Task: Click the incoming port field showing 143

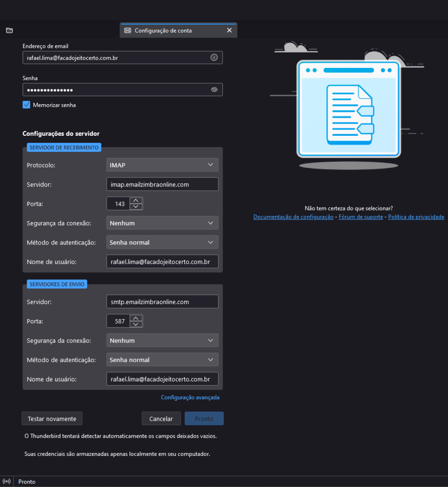Action: point(119,204)
